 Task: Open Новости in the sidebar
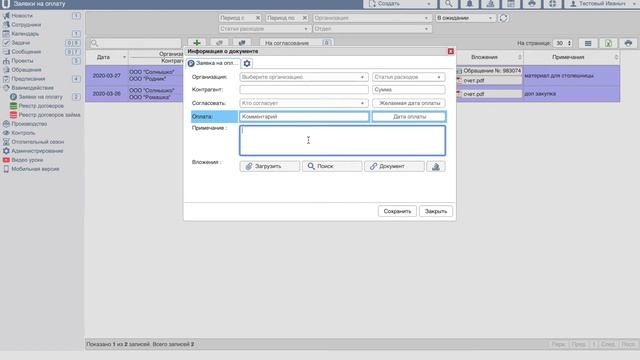click(22, 16)
